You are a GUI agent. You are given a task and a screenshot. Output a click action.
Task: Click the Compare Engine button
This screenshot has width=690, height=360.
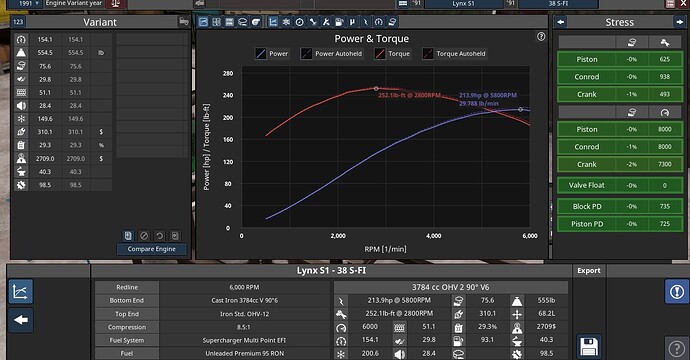(x=151, y=249)
